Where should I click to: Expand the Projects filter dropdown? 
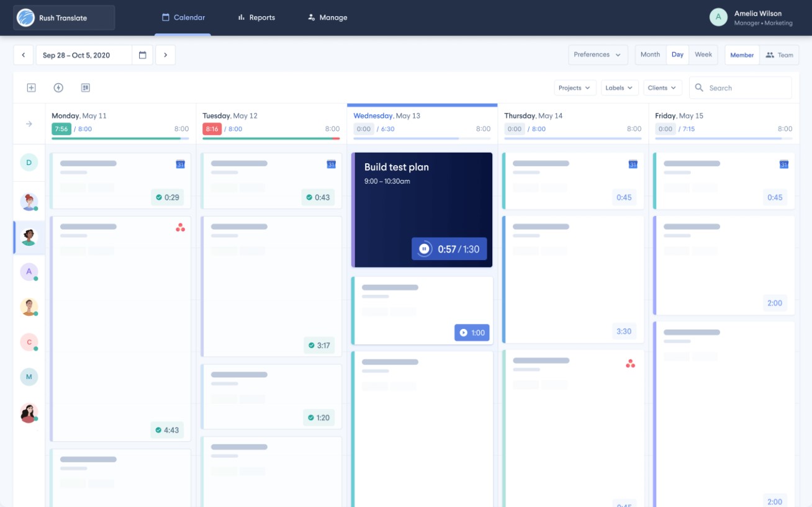575,87
